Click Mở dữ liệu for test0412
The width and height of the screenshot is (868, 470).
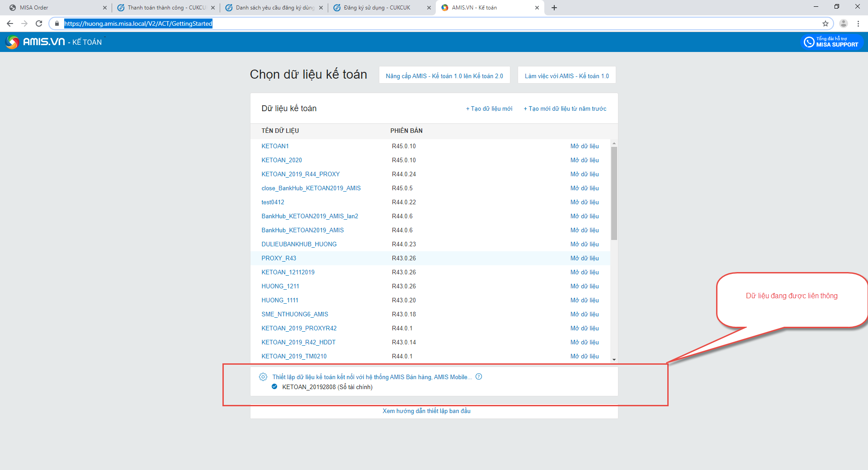pyautogui.click(x=585, y=202)
